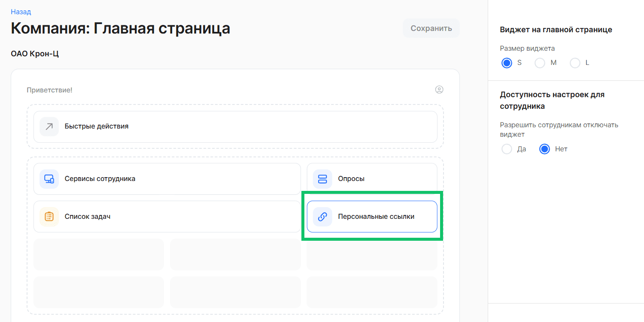Click the Опросы widget icon tile
This screenshot has width=644, height=322.
(372, 179)
